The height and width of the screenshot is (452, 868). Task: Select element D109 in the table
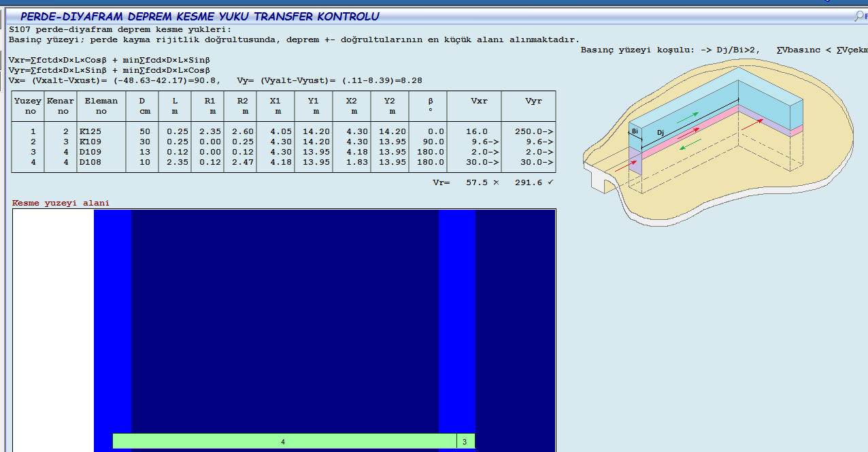tap(90, 152)
